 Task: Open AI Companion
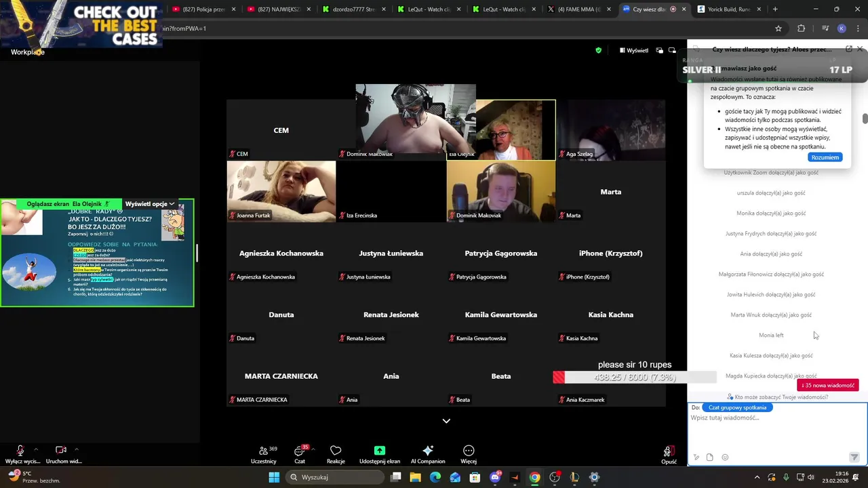point(428,455)
